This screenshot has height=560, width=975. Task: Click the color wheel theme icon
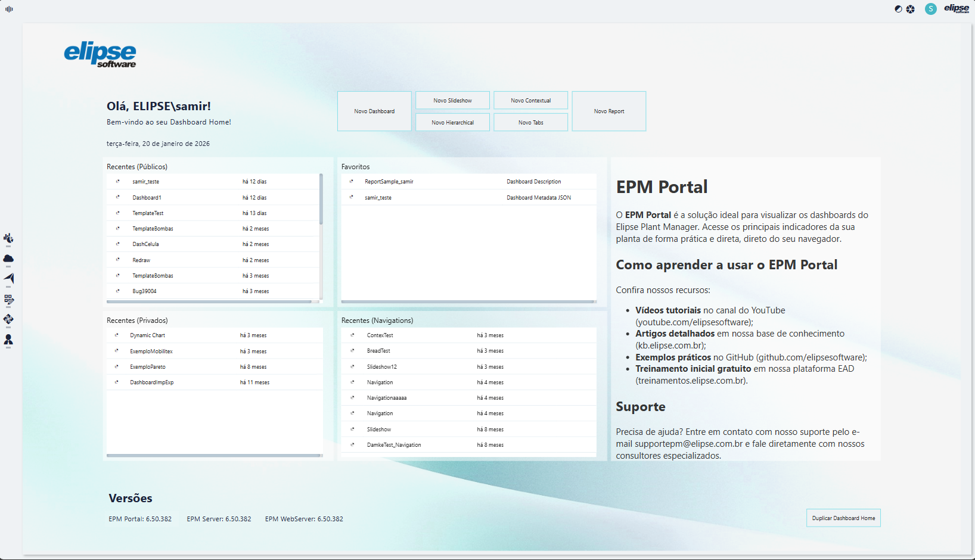point(910,9)
